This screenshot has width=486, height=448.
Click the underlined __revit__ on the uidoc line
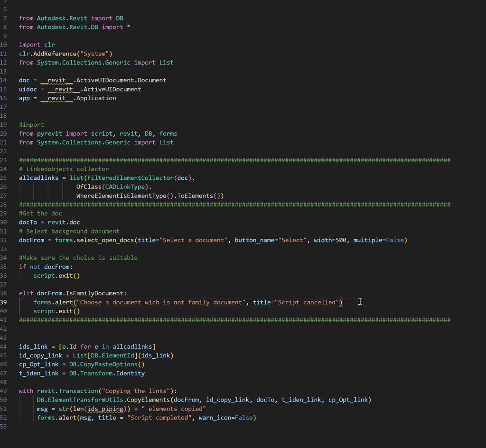coord(64,89)
